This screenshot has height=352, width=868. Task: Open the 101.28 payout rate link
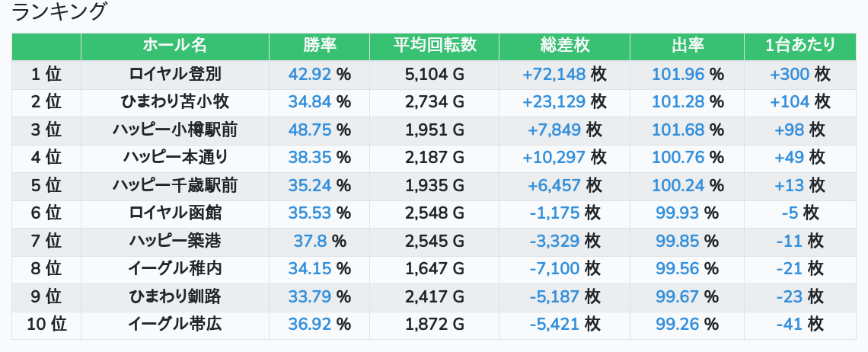point(678,102)
